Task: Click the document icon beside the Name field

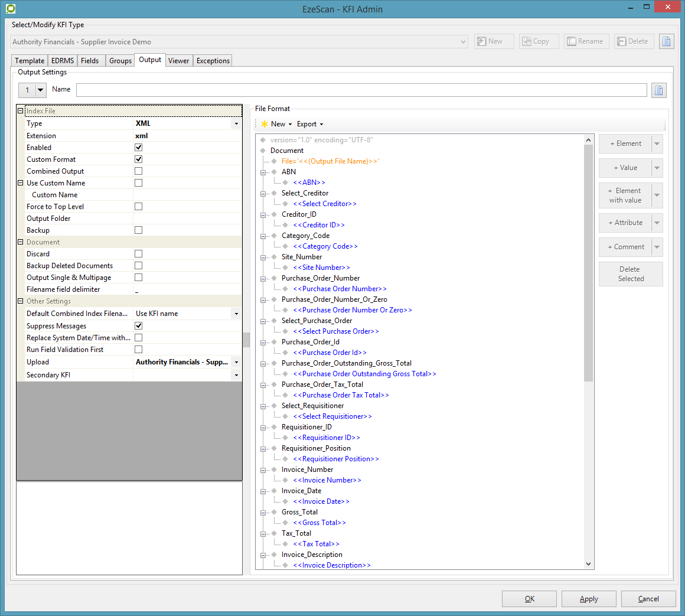Action: coord(658,90)
